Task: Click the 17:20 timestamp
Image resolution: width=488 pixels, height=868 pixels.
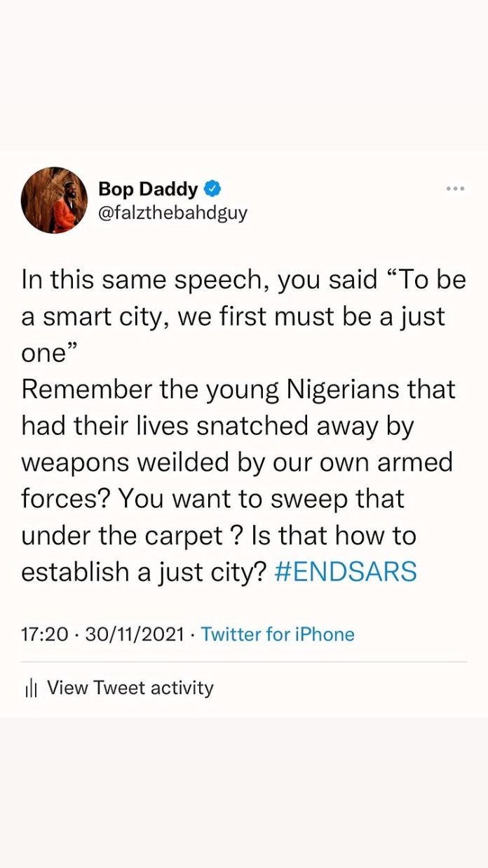Action: 45,634
